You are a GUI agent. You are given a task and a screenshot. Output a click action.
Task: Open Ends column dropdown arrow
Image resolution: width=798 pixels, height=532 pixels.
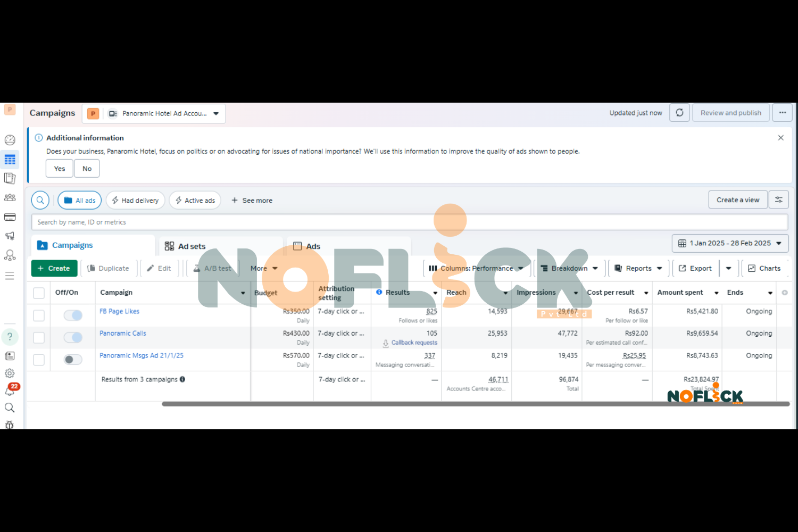770,293
